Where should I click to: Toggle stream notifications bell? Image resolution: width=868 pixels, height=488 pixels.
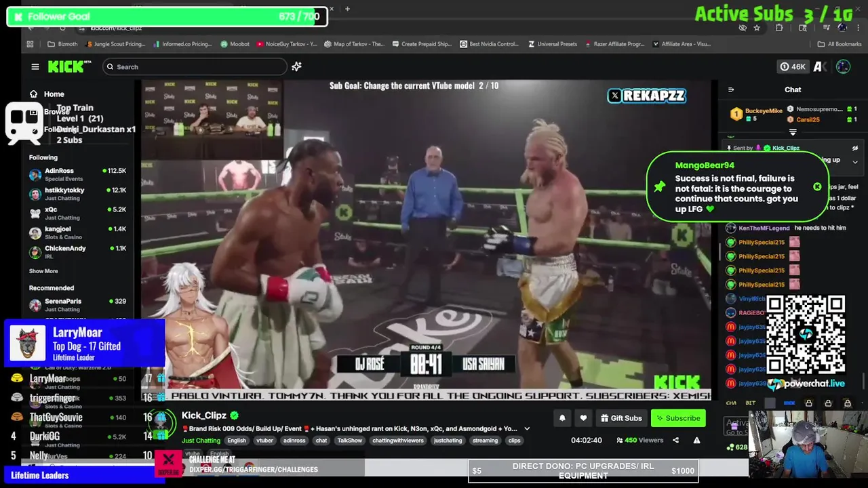click(x=562, y=418)
